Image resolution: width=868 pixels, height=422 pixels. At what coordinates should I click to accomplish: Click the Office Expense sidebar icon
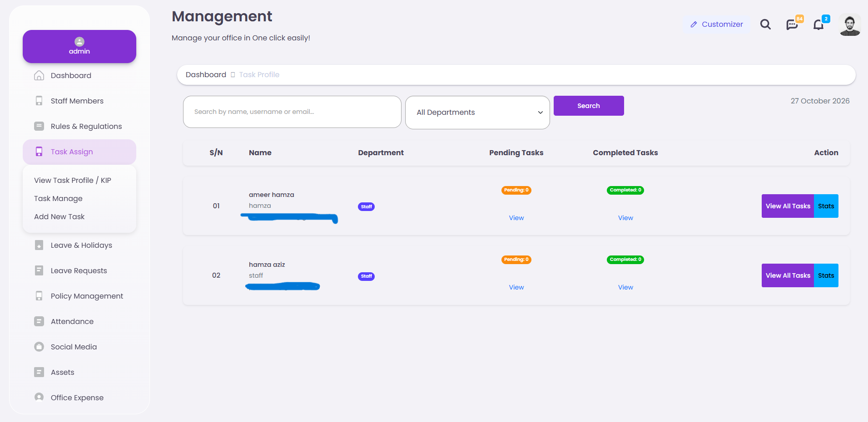(x=39, y=397)
